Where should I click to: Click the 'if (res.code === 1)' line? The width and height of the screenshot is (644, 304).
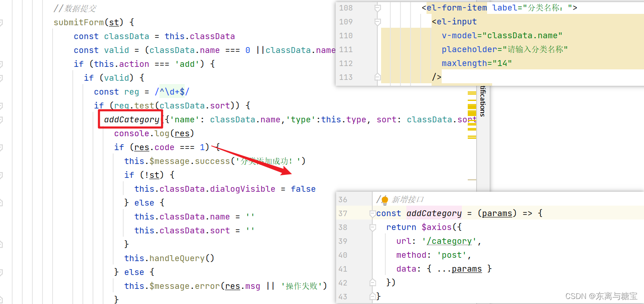tap(167, 147)
